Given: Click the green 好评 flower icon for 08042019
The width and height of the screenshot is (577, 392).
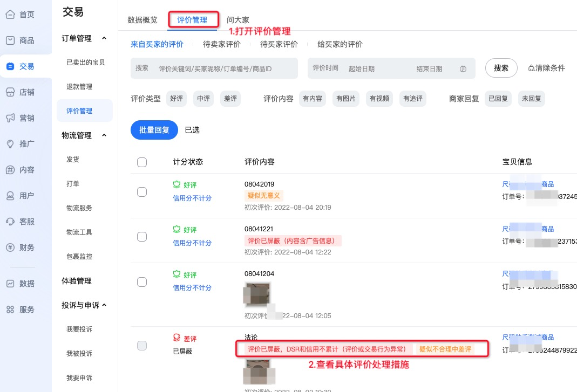Looking at the screenshot, I should tap(177, 184).
